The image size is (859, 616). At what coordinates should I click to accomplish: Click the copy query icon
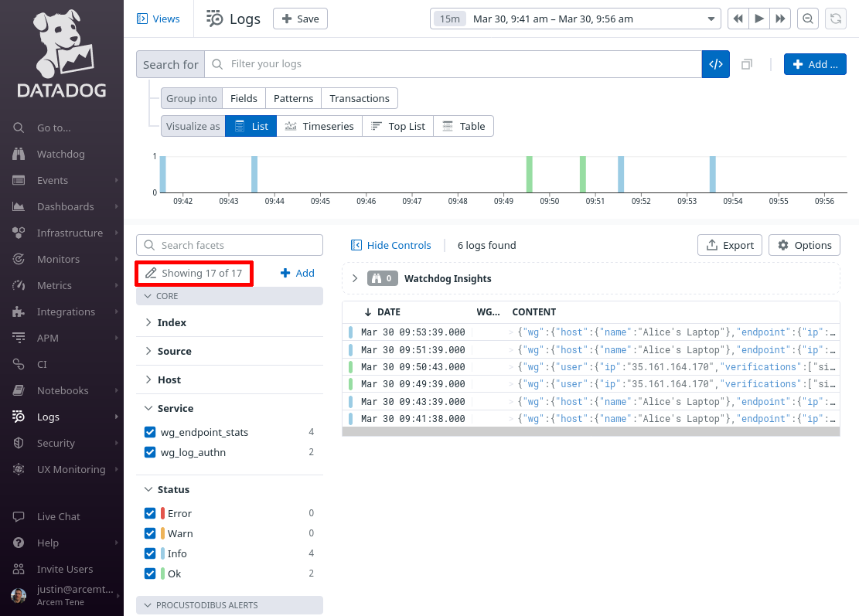pos(747,65)
